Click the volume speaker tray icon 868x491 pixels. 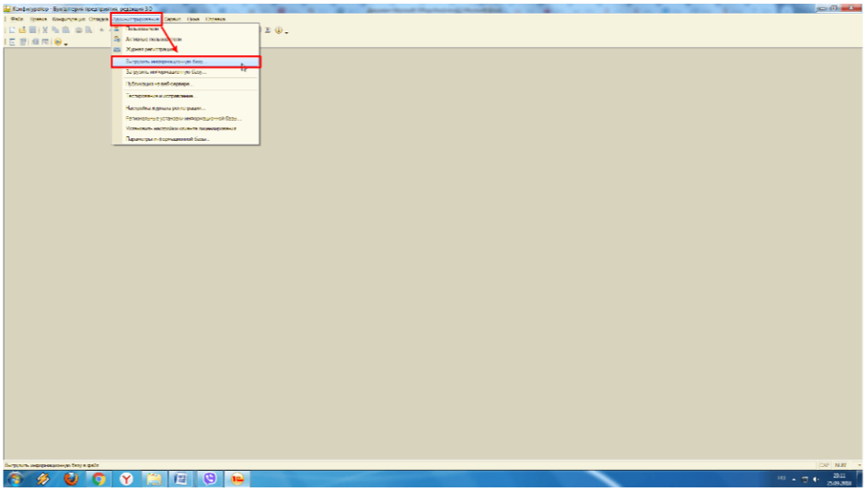(x=816, y=480)
